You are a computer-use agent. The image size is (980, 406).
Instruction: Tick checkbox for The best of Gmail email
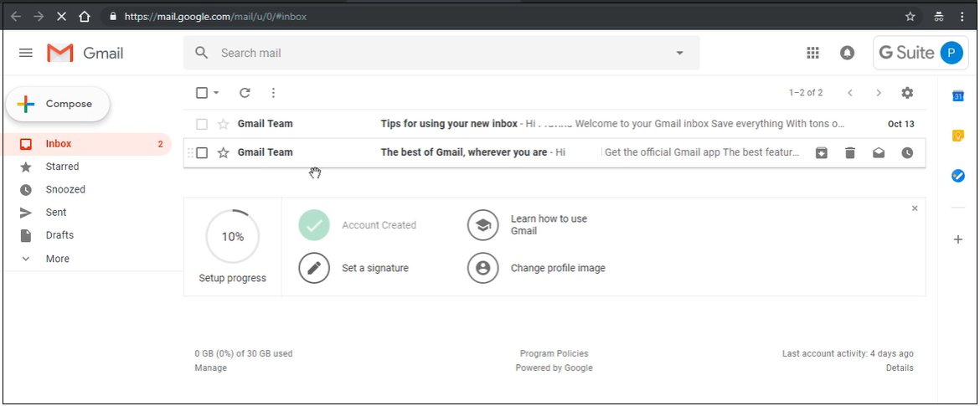pyautogui.click(x=202, y=152)
